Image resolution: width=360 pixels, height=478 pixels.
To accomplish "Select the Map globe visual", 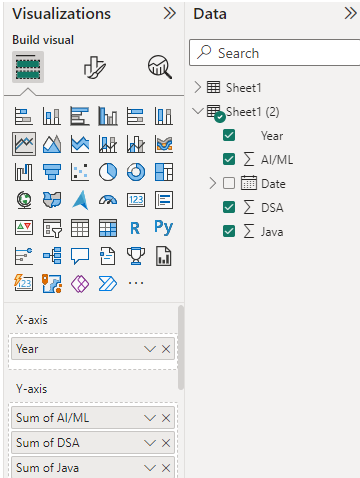I will 24,200.
